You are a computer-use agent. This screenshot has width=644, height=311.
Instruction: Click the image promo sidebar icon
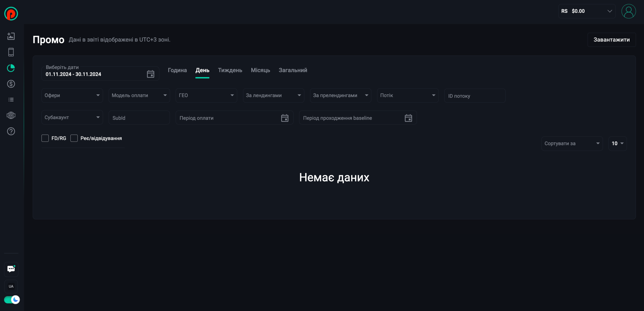pyautogui.click(x=11, y=36)
